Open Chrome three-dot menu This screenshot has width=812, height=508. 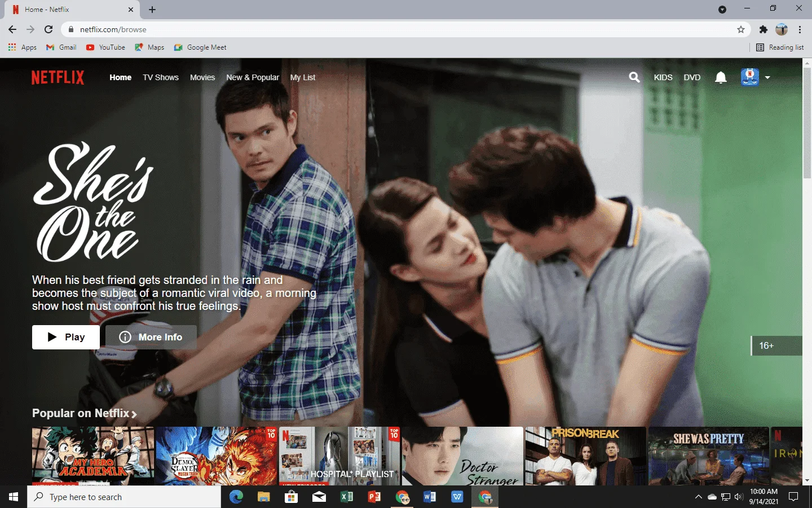[800, 29]
